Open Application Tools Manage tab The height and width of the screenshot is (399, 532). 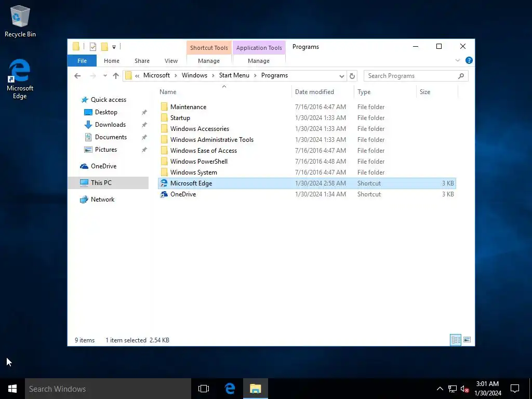point(259,61)
